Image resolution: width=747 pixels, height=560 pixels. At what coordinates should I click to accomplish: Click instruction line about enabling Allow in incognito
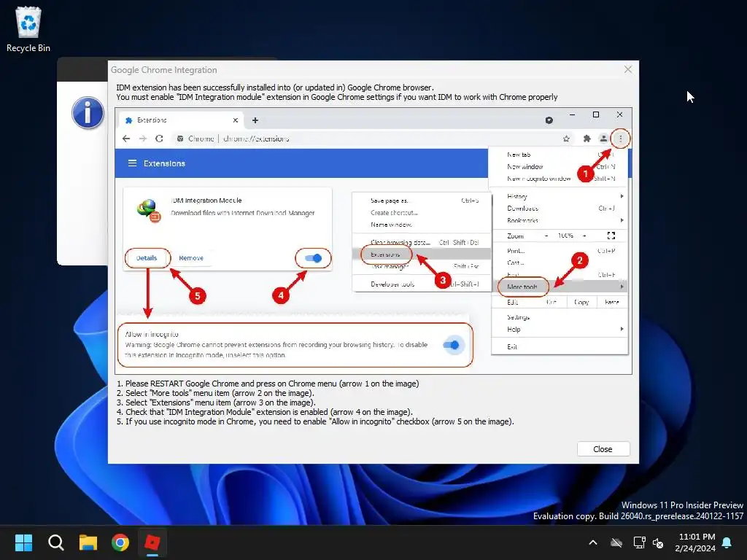(x=315, y=421)
